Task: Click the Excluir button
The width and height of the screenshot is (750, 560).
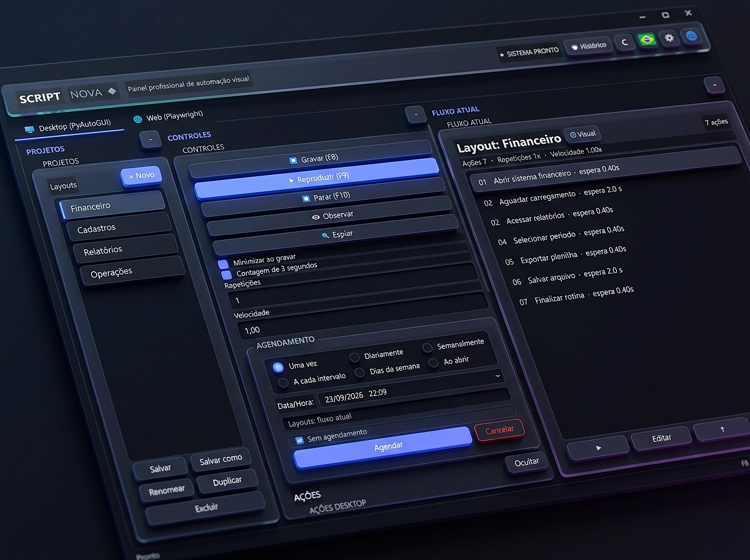Action: 206,509
